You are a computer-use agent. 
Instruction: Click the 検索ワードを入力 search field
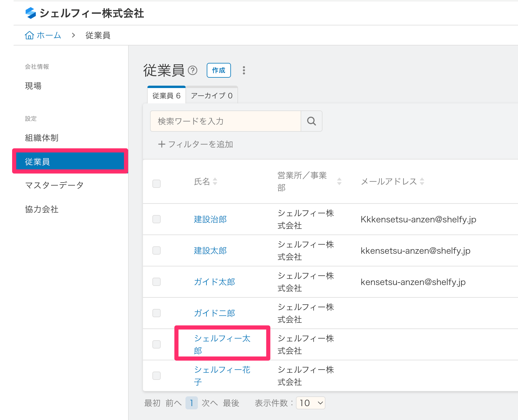pyautogui.click(x=225, y=121)
